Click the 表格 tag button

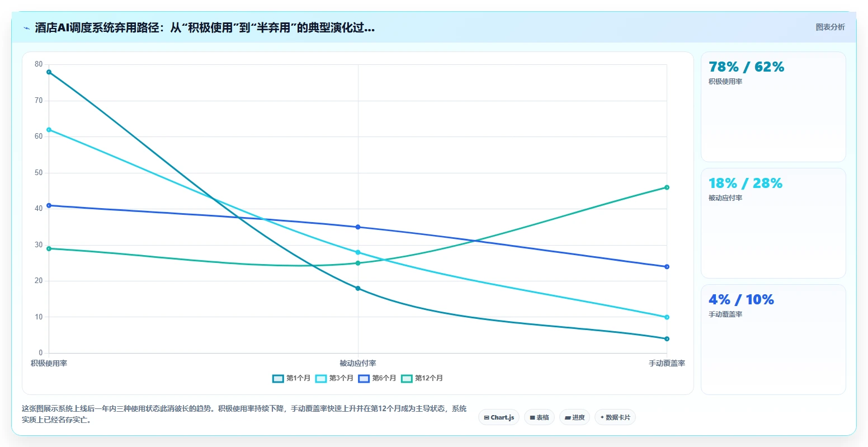(x=539, y=417)
